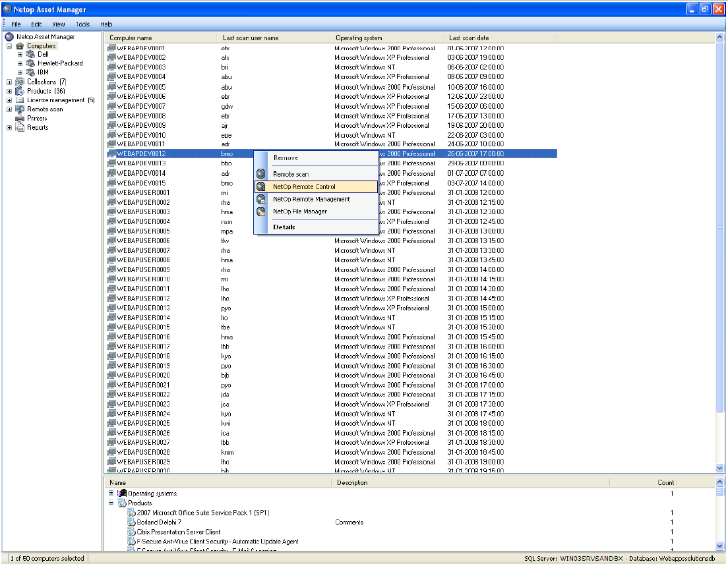This screenshot has width=728, height=566.
Task: Expand the Collections node
Action: (x=9, y=82)
